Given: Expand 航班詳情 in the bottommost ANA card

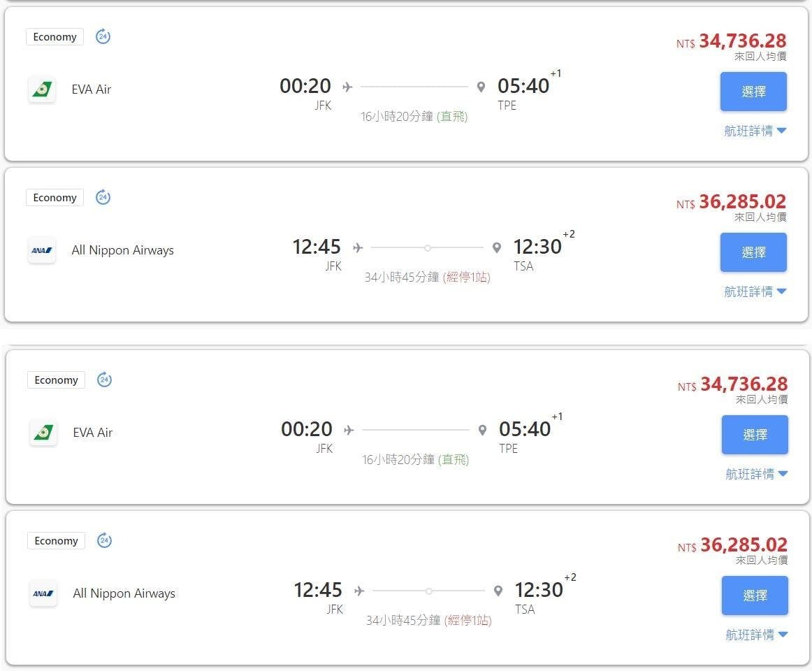Looking at the screenshot, I should pyautogui.click(x=756, y=635).
